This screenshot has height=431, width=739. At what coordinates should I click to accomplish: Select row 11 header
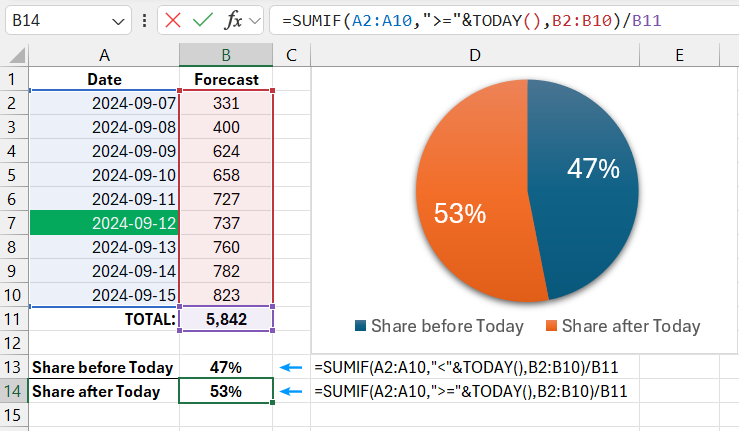[x=14, y=319]
